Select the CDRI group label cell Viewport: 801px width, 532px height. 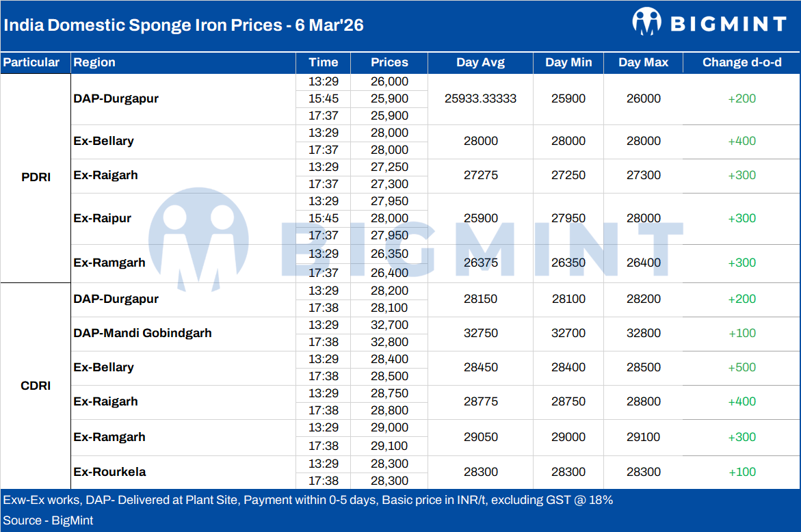(x=36, y=386)
